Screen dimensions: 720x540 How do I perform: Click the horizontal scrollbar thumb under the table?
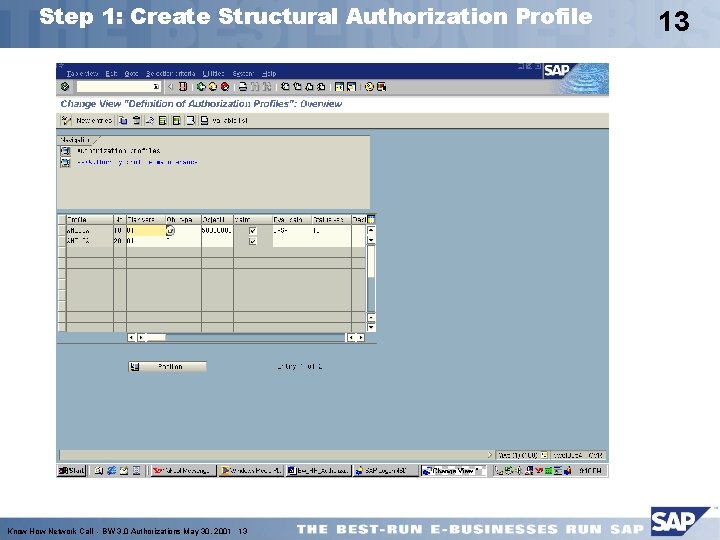[x=156, y=338]
